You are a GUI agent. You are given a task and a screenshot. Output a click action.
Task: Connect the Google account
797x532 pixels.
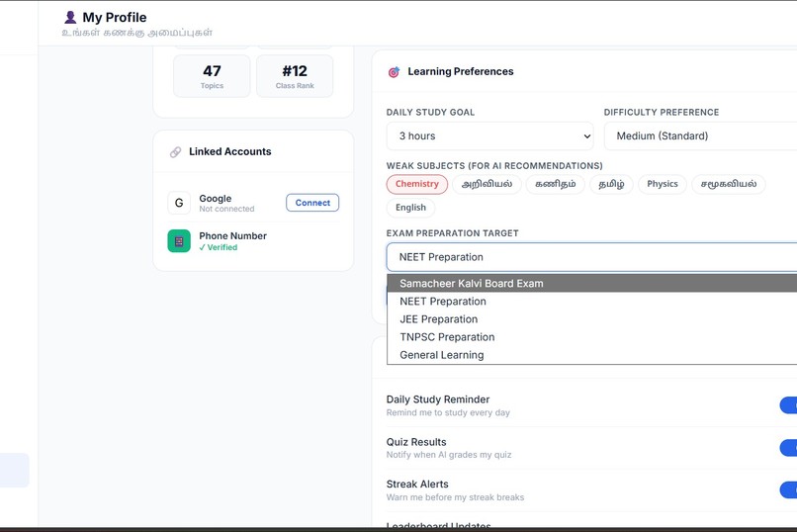tap(312, 203)
